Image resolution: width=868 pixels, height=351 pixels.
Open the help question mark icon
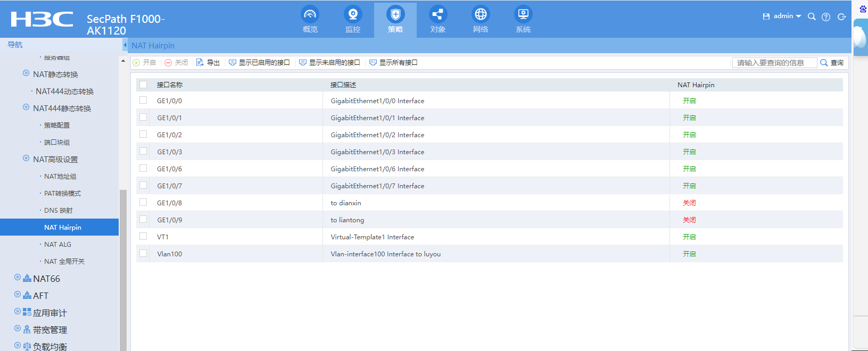(x=826, y=17)
